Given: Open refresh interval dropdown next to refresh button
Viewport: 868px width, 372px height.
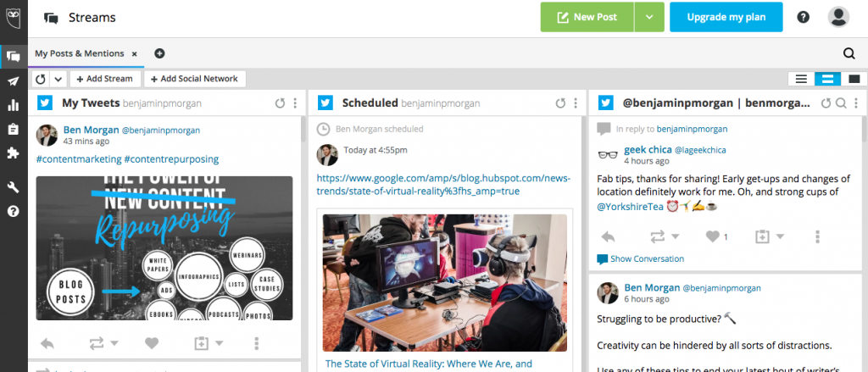Looking at the screenshot, I should point(58,79).
